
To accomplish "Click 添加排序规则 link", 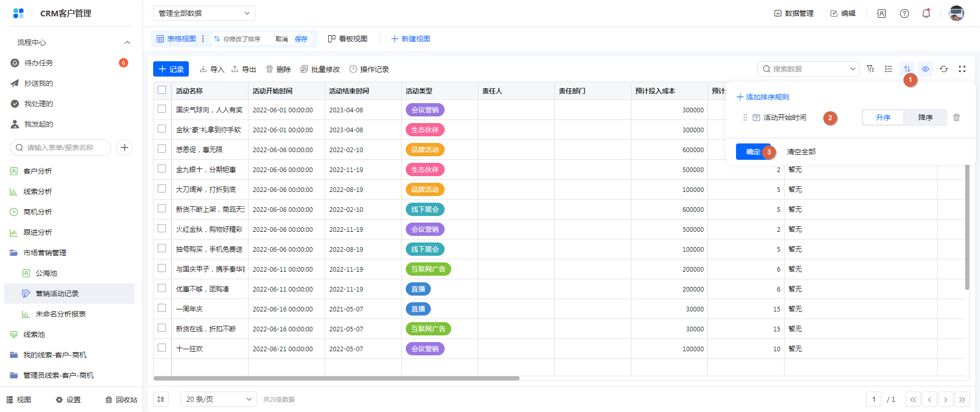I will pyautogui.click(x=763, y=97).
